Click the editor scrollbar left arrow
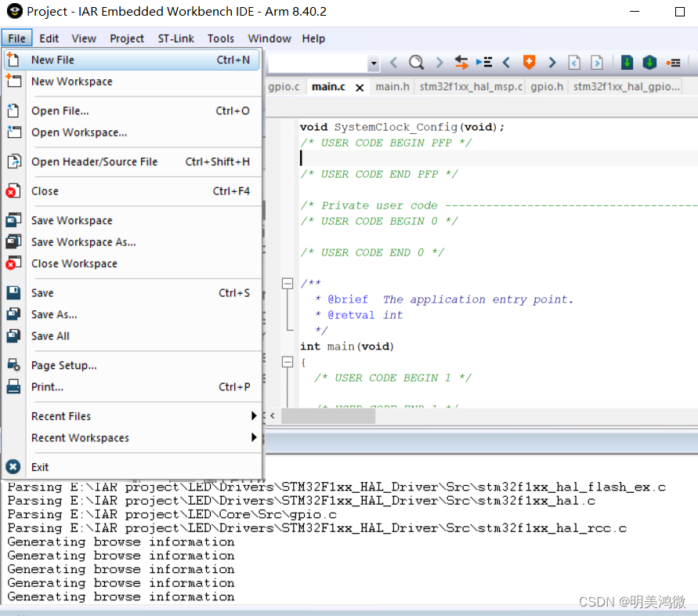This screenshot has height=616, width=698. pos(273,416)
